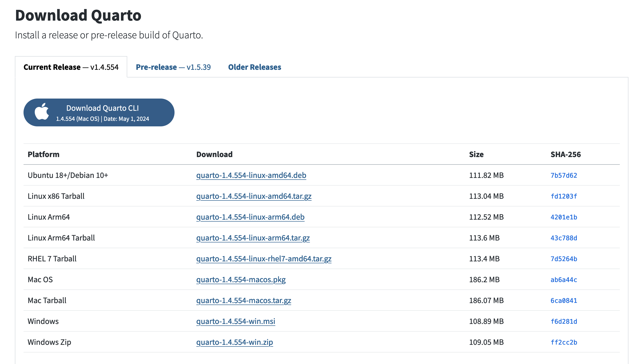Download the linux-arm64.tar.gz tarball
This screenshot has height=364, width=639.
point(253,238)
